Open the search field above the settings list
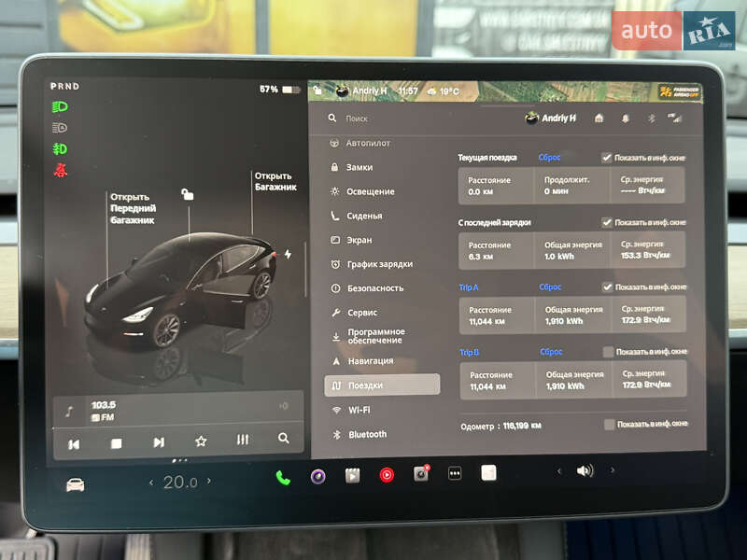747x560 pixels. pyautogui.click(x=355, y=119)
